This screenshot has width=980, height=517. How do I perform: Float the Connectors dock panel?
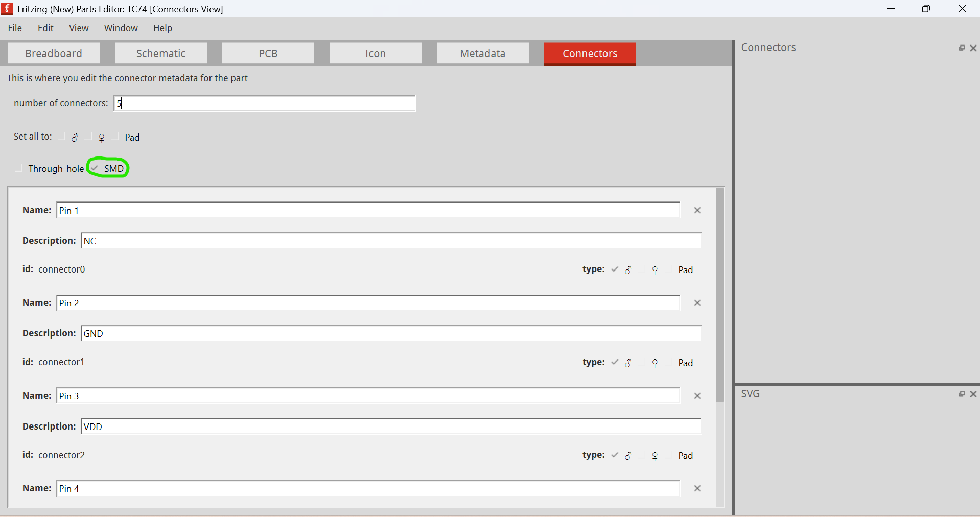click(962, 48)
